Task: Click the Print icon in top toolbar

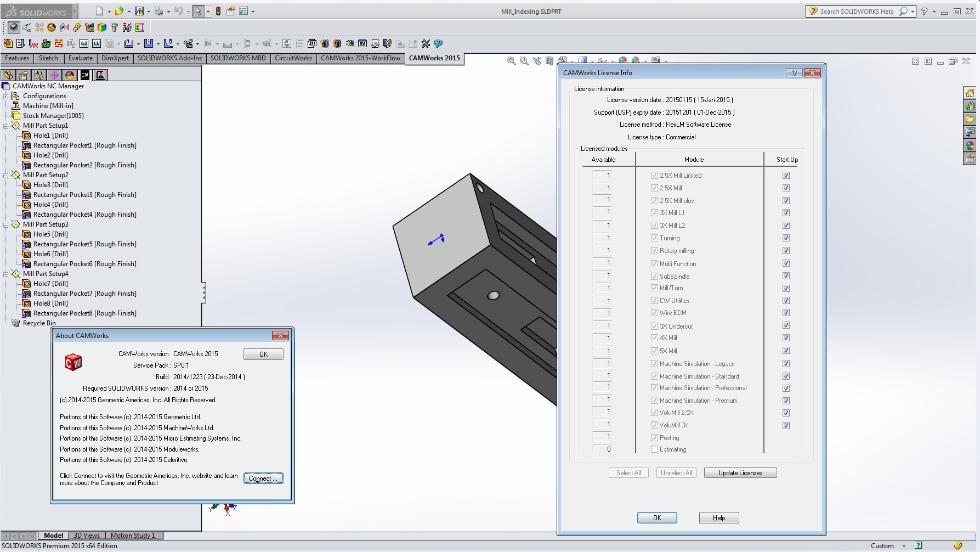Action: [158, 11]
